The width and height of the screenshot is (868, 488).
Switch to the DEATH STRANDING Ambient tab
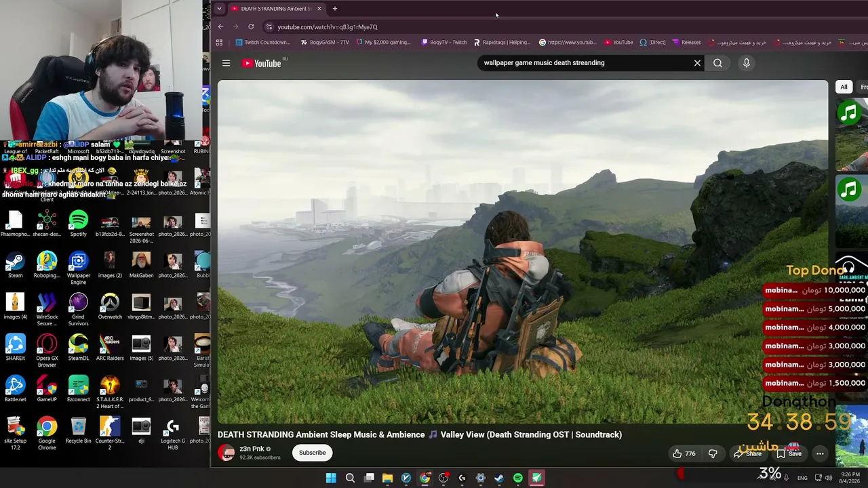[276, 8]
